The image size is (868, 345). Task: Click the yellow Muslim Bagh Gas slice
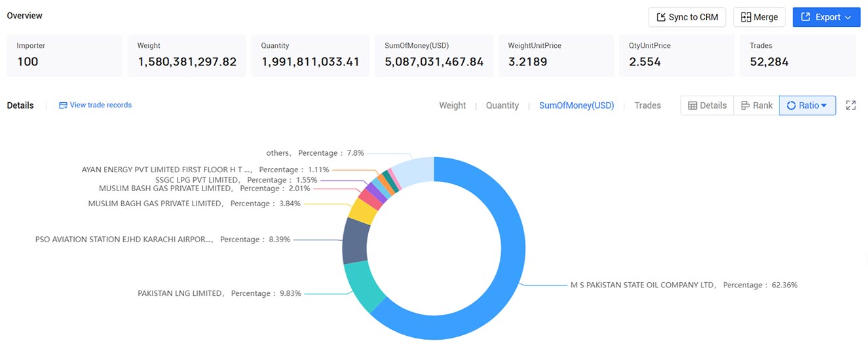tap(362, 211)
